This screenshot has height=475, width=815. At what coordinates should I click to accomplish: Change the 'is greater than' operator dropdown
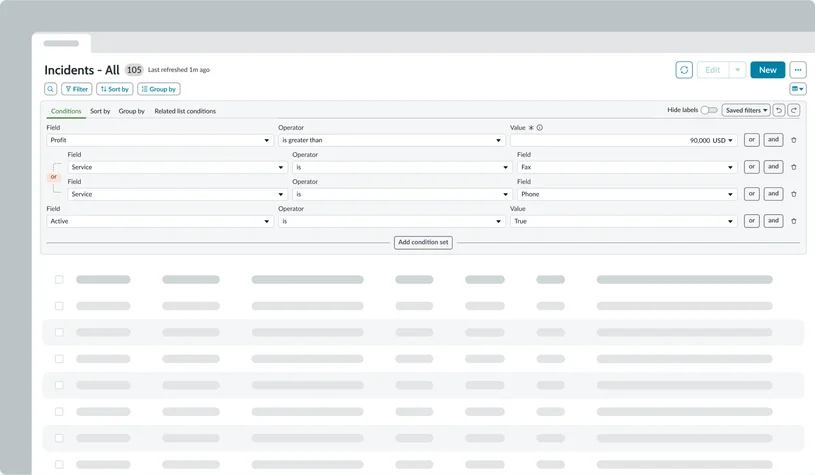pos(391,140)
